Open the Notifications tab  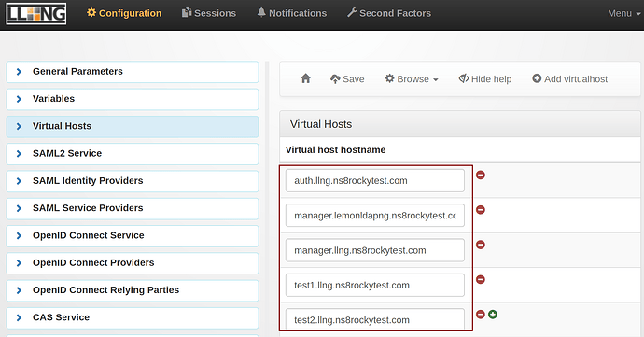pyautogui.click(x=291, y=13)
